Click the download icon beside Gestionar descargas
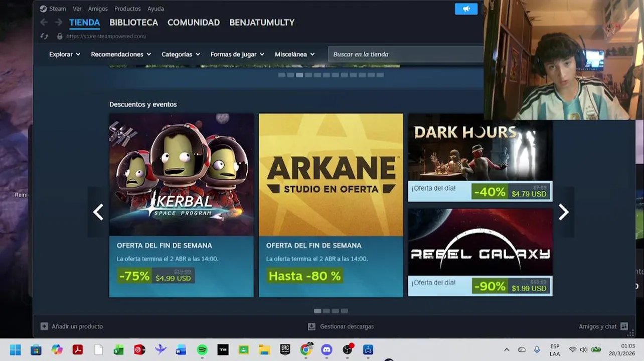 coord(311,326)
